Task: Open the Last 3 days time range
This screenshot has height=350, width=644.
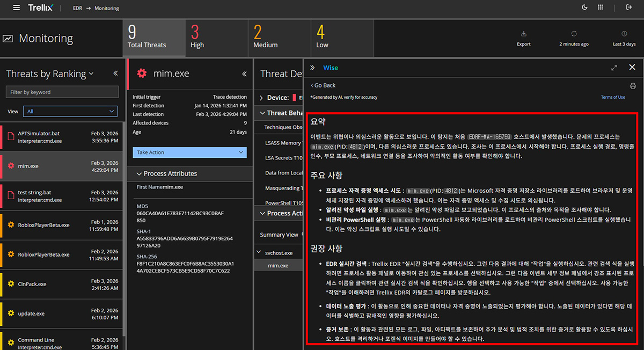Action: 624,38
